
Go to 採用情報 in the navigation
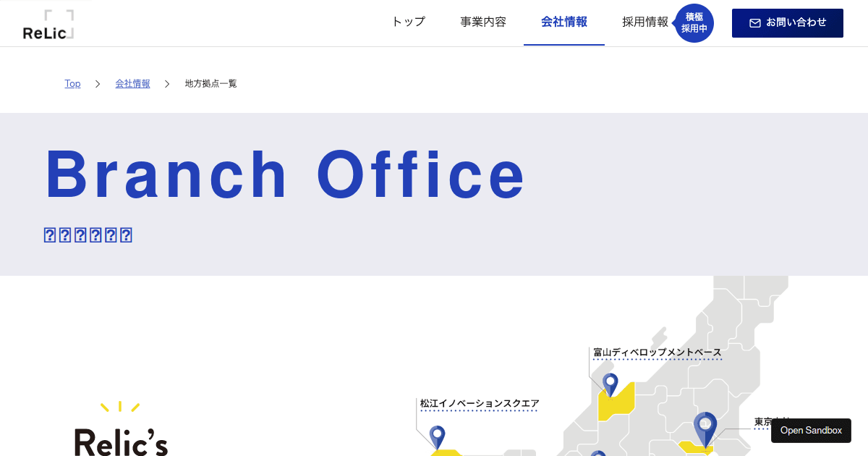pos(645,22)
